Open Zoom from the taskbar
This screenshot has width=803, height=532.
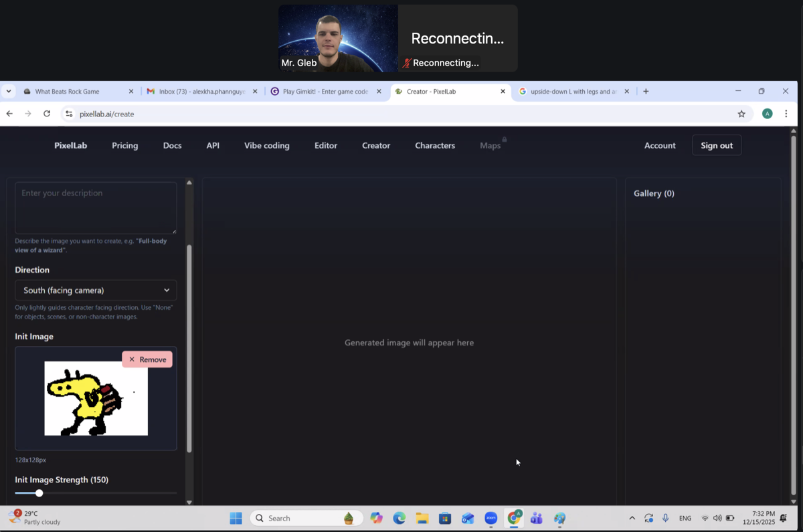[x=490, y=518]
